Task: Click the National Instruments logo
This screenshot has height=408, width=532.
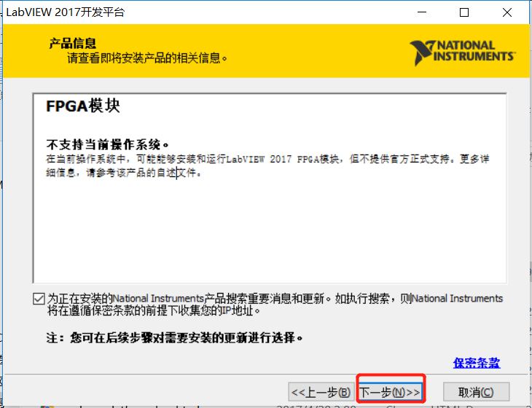Action: pyautogui.click(x=463, y=52)
